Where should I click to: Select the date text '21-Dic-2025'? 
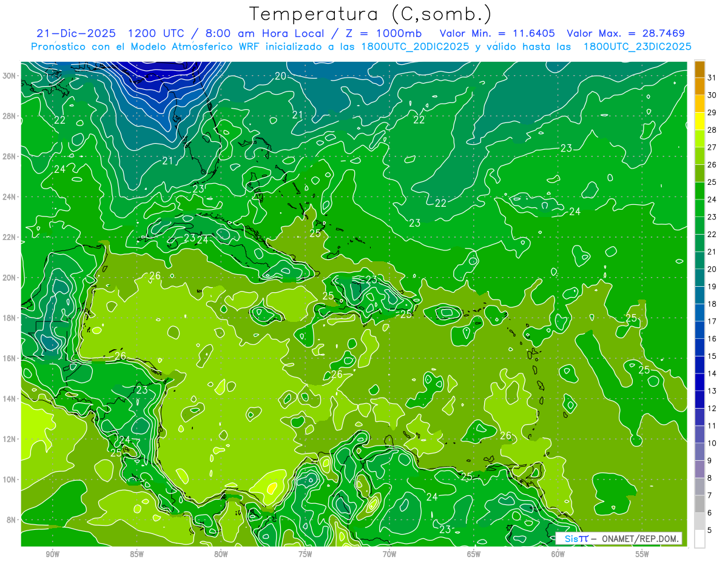(75, 33)
